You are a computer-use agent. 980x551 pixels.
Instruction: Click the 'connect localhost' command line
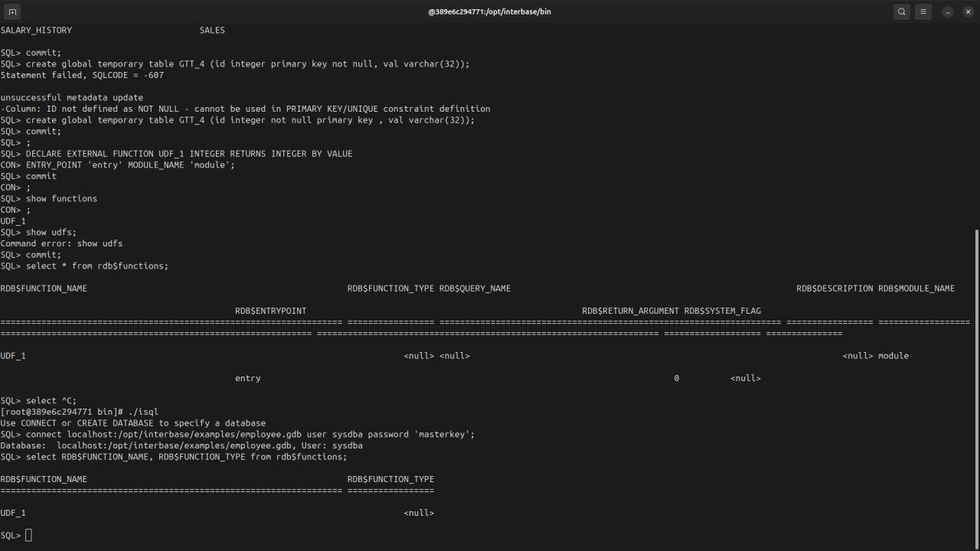237,434
